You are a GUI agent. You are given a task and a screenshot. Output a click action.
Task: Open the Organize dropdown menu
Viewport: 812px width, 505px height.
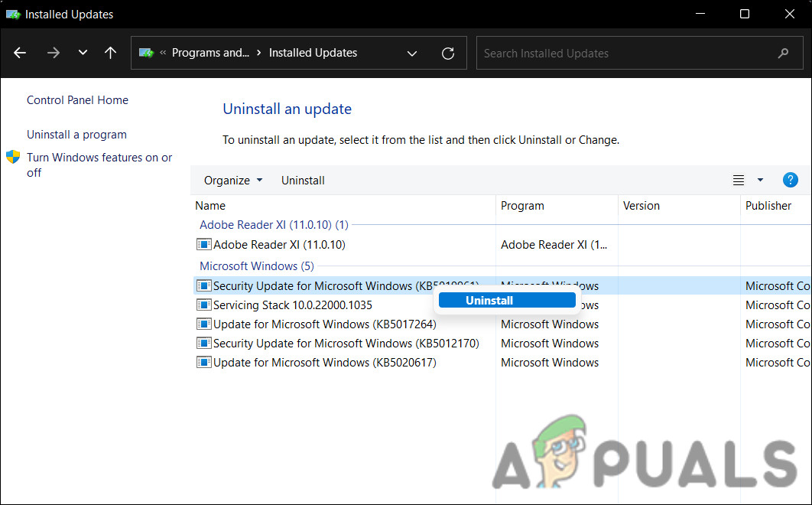[232, 180]
